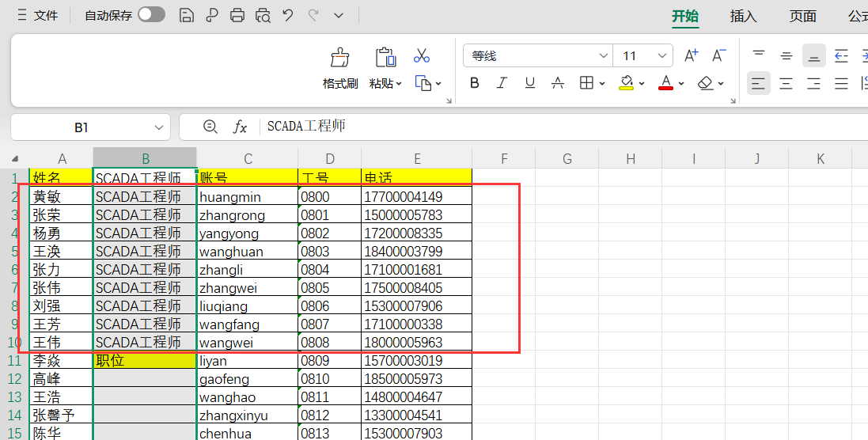Screen dimensions: 868x440
Task: Toggle Italic formatting
Action: point(502,83)
